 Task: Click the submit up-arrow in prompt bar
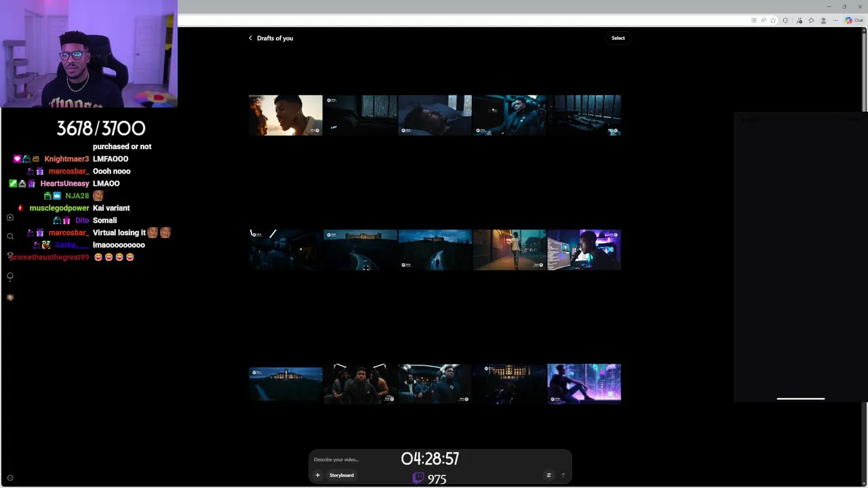[562, 475]
